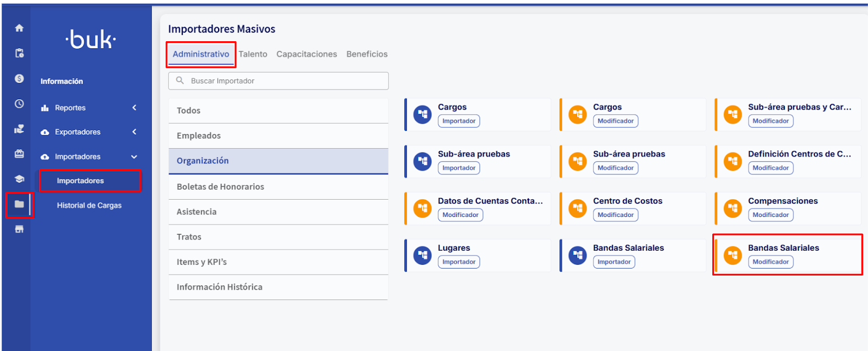
Task: Collapse the Importadores menu chevron
Action: (134, 157)
